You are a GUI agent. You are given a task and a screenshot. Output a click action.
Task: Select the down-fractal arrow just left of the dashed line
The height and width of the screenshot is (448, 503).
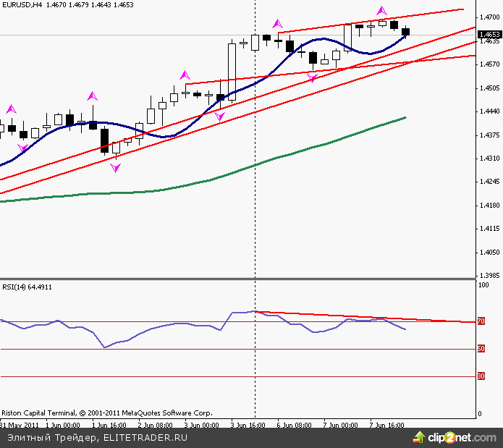pos(219,115)
